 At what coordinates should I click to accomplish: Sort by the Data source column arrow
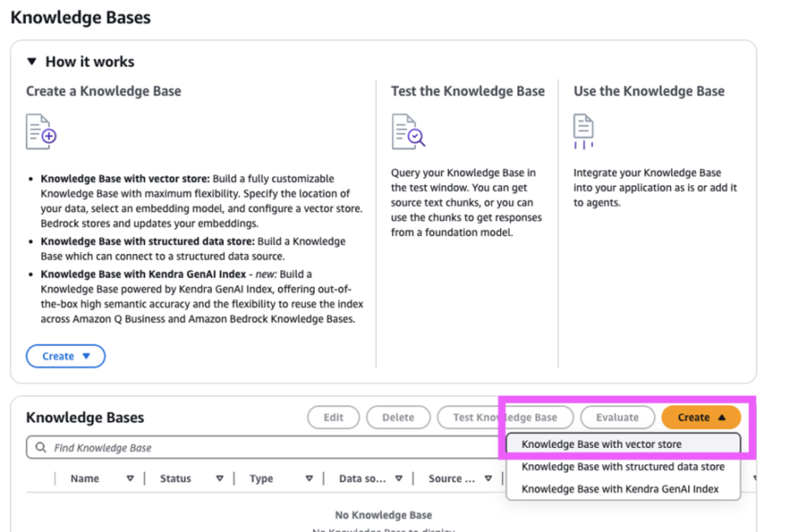(x=399, y=479)
